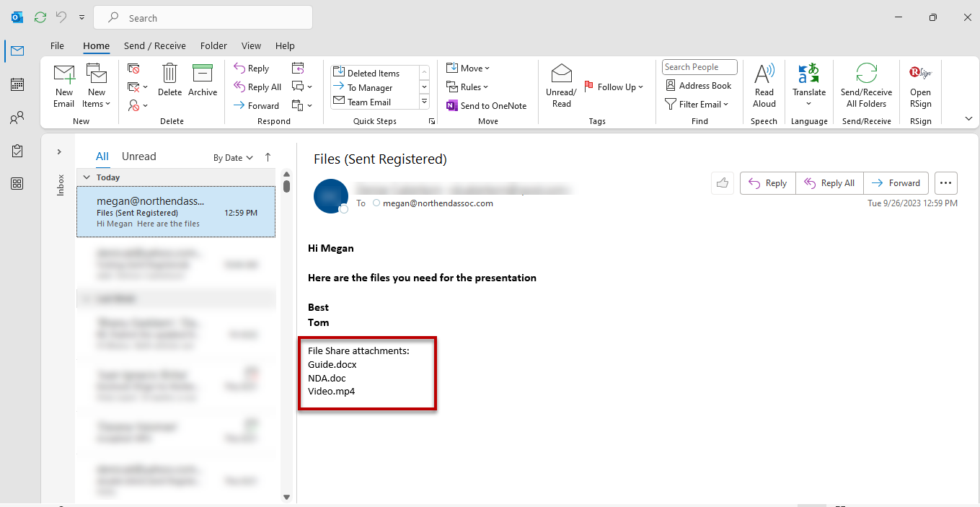Click recipient megan@northendassoc.com
Viewport: 980px width, 507px height.
coord(438,203)
